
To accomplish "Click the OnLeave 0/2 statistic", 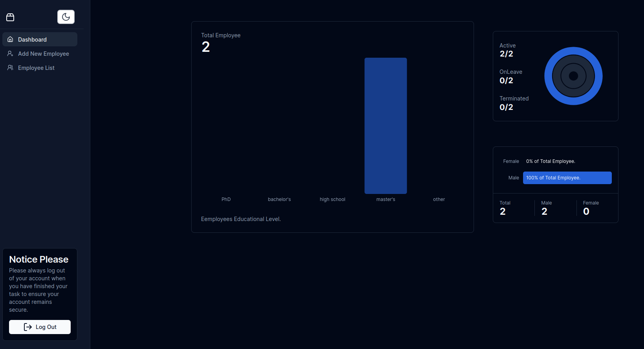I will click(x=507, y=80).
